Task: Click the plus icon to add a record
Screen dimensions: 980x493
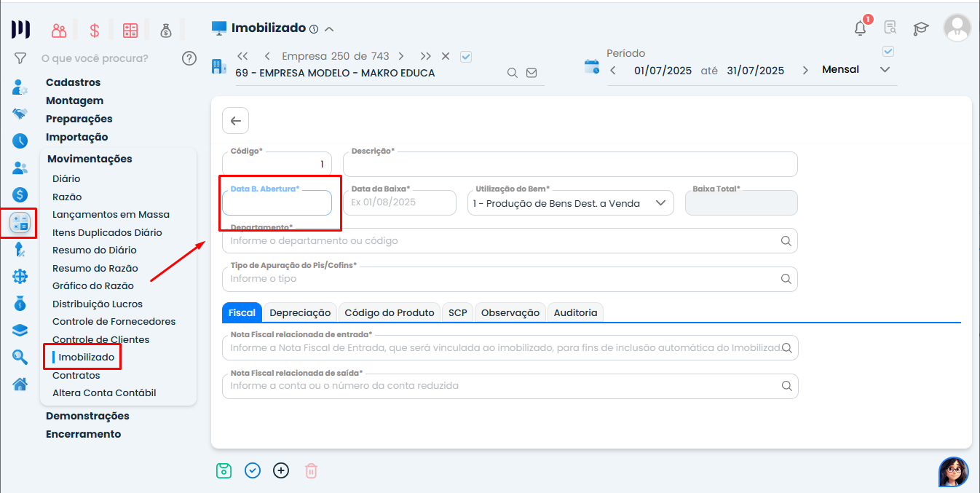Action: 281,470
